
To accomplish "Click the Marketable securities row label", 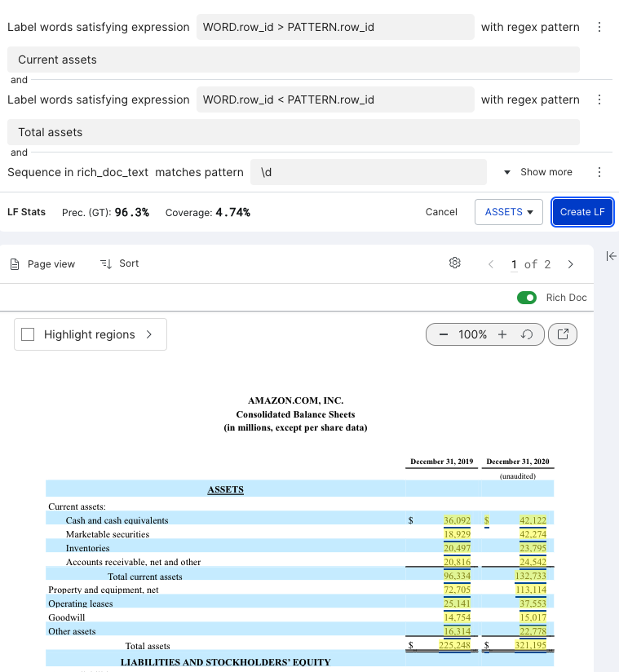I will [108, 534].
